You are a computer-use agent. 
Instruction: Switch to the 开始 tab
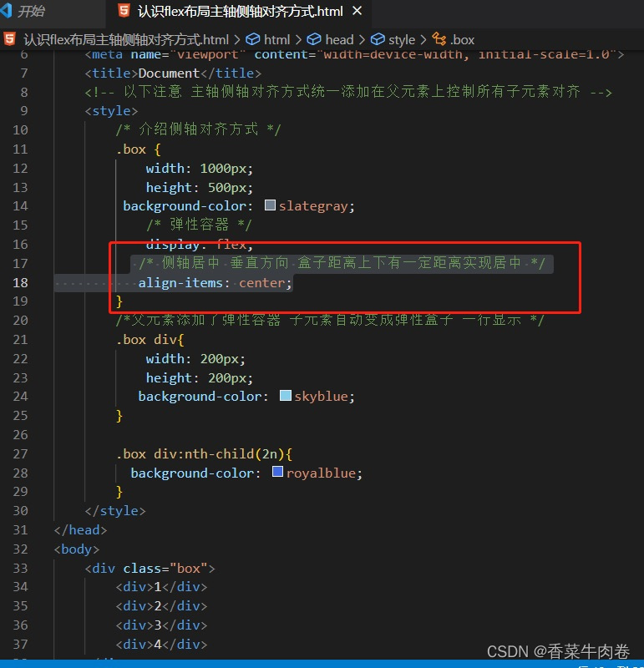pos(31,11)
